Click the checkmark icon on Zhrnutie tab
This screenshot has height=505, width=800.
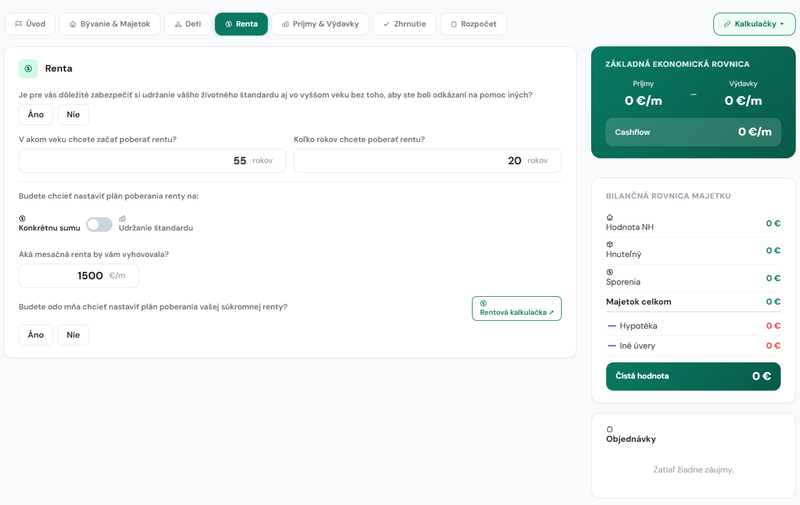(386, 24)
